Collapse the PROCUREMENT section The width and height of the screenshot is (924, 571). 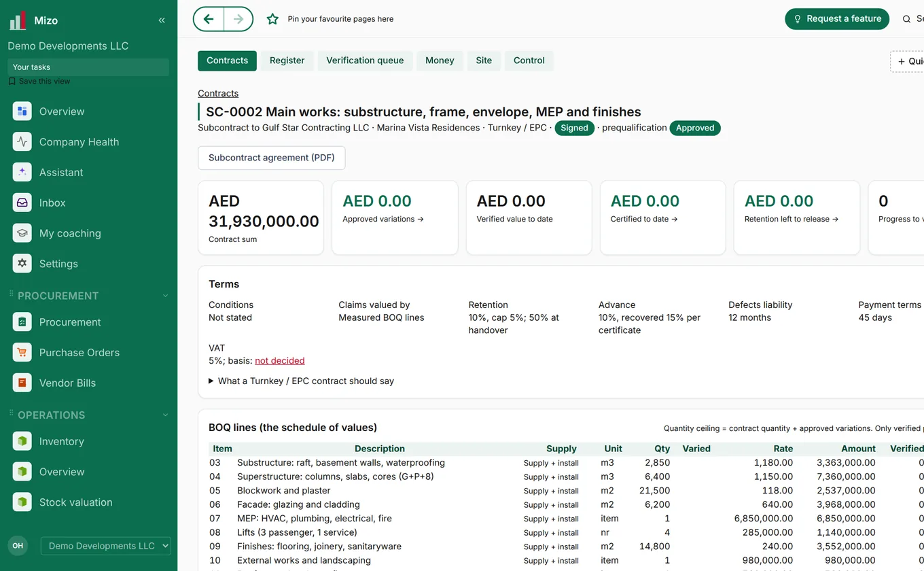point(165,296)
